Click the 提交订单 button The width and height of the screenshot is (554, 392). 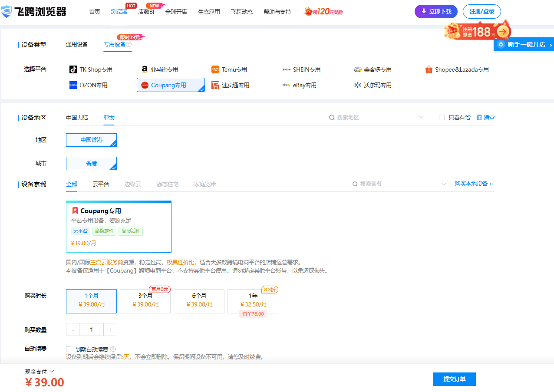coord(454,379)
